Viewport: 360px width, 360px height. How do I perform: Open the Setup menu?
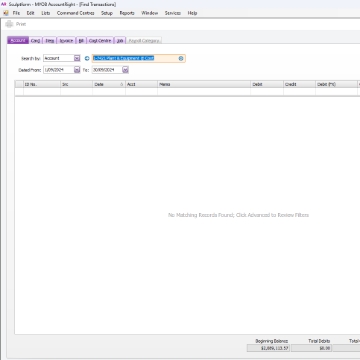[x=107, y=13]
